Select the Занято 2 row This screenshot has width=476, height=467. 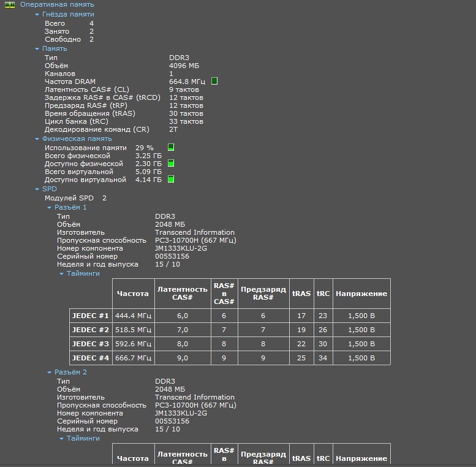tap(69, 31)
